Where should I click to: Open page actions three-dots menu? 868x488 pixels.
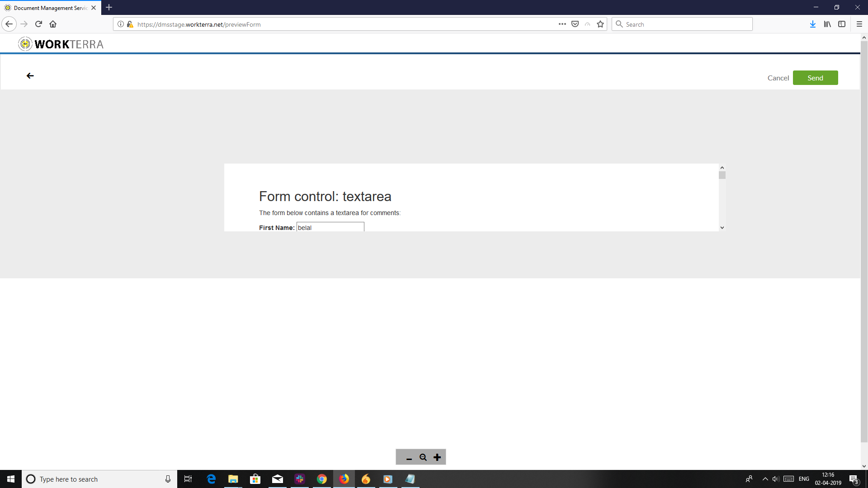(x=562, y=24)
